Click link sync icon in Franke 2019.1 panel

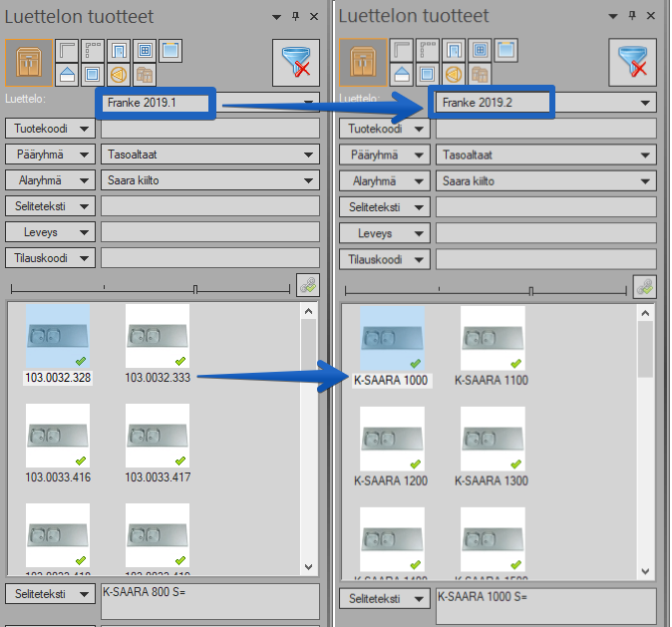click(x=308, y=285)
